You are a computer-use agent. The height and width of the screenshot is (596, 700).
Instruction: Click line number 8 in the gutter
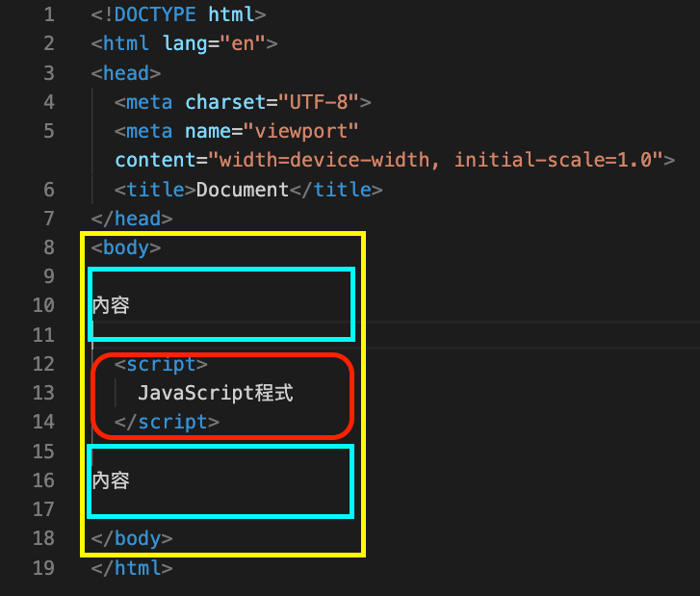point(49,247)
